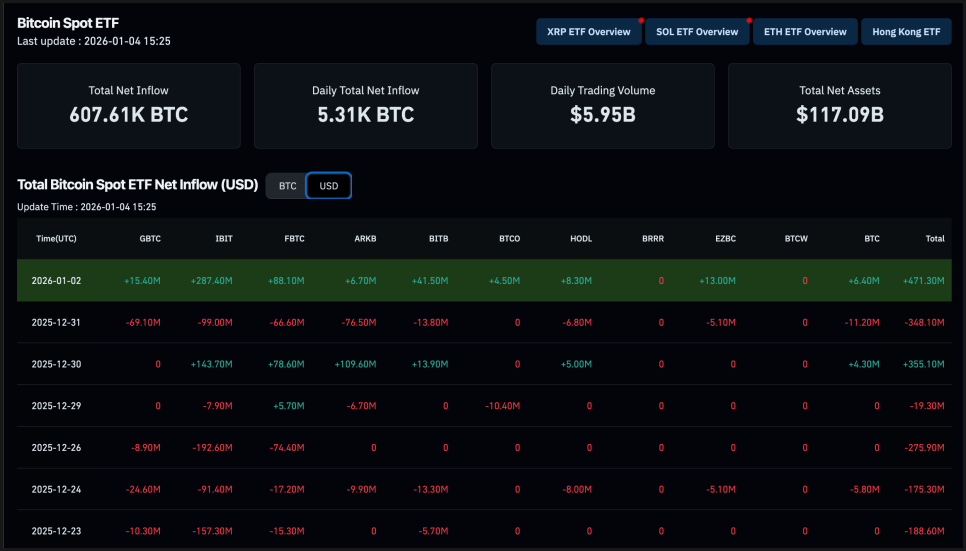Open the XRP ETF Overview page

tap(589, 32)
